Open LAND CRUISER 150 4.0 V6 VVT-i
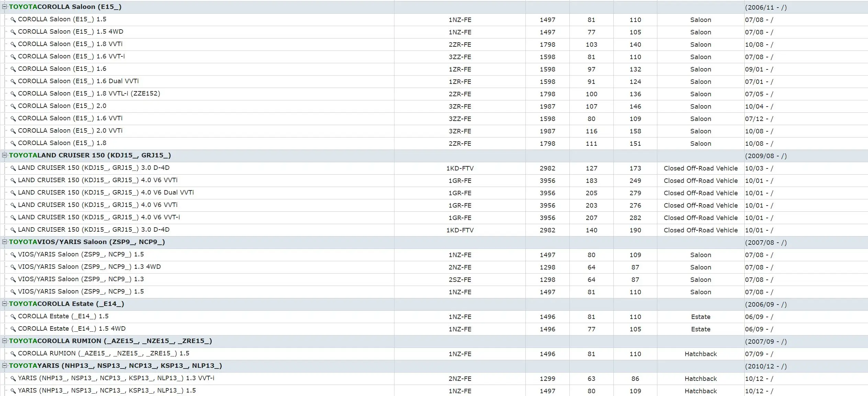Viewport: 868px width, 396px height. click(99, 217)
